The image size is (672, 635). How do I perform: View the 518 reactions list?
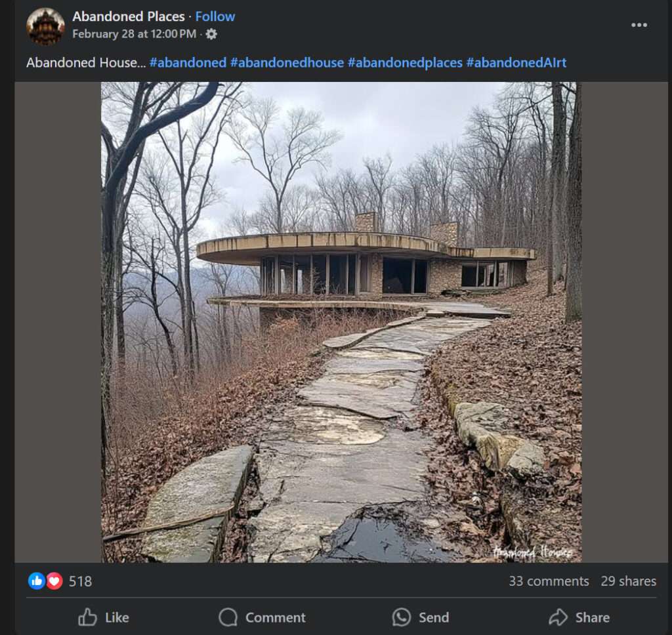(80, 581)
